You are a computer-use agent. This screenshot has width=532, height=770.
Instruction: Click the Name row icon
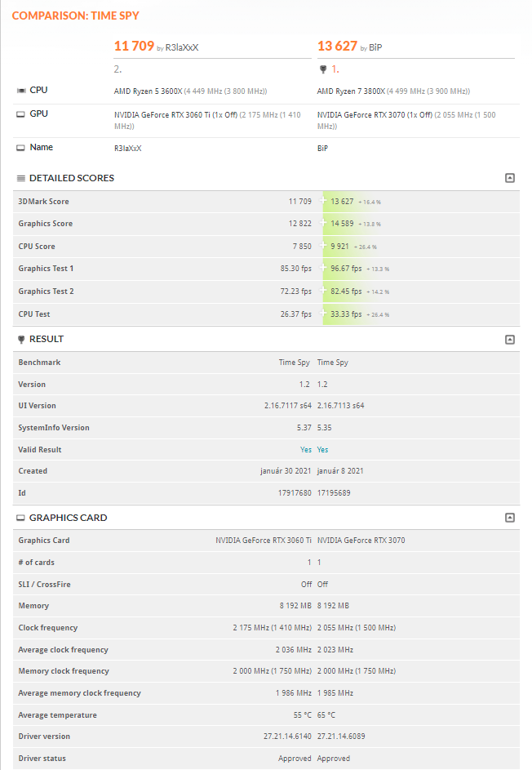pyautogui.click(x=20, y=148)
